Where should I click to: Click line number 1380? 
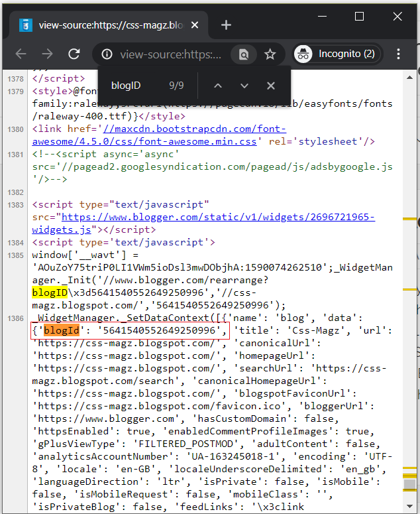click(16, 129)
